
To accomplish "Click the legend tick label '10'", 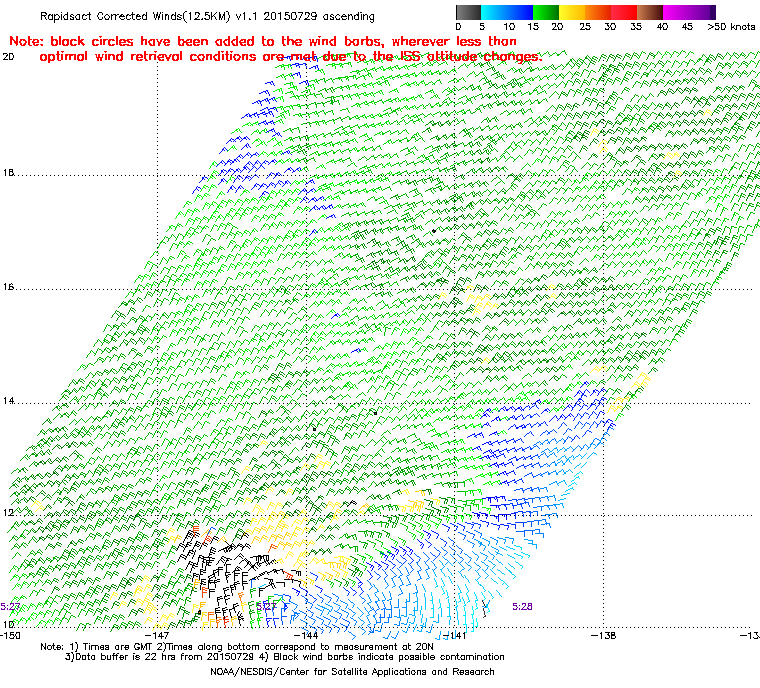I will (x=509, y=27).
